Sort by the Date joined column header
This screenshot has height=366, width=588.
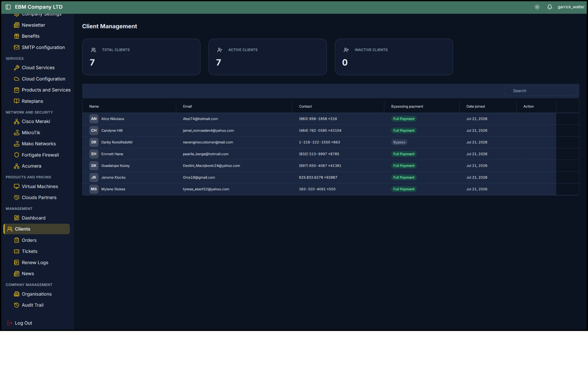pos(475,107)
